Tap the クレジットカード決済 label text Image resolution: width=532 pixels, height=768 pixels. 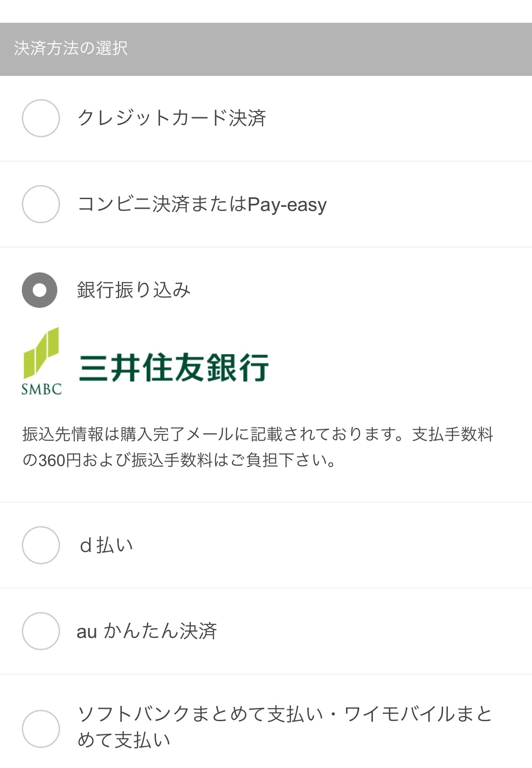tap(171, 118)
